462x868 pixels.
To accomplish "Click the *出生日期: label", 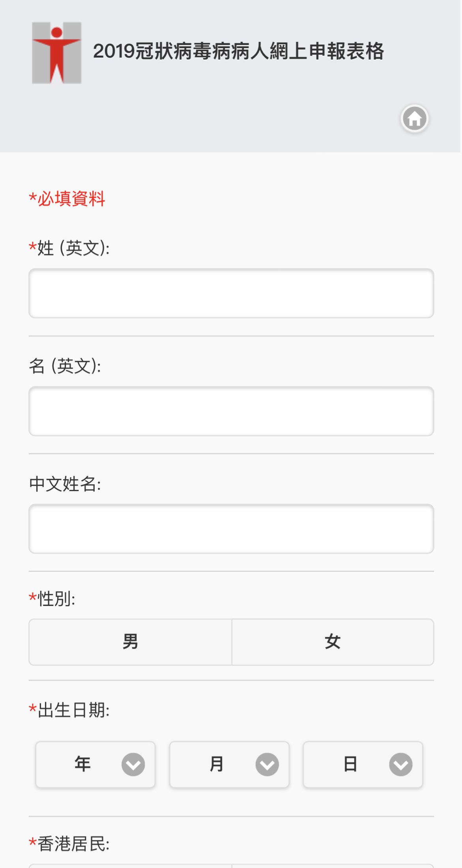I will 69,710.
